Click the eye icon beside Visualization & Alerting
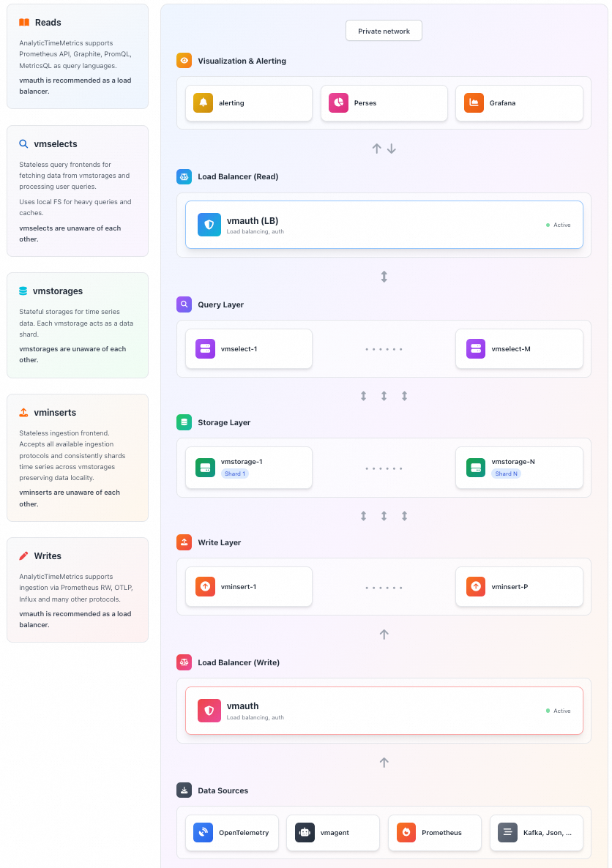 (x=184, y=61)
